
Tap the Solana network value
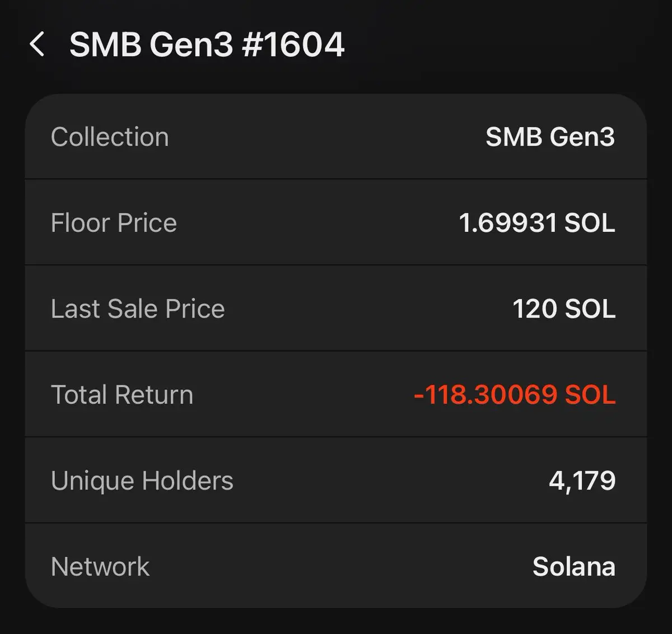tap(574, 566)
